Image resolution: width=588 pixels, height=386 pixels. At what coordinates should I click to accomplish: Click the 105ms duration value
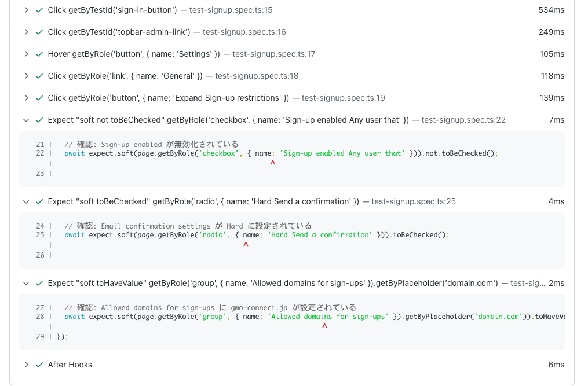[552, 54]
